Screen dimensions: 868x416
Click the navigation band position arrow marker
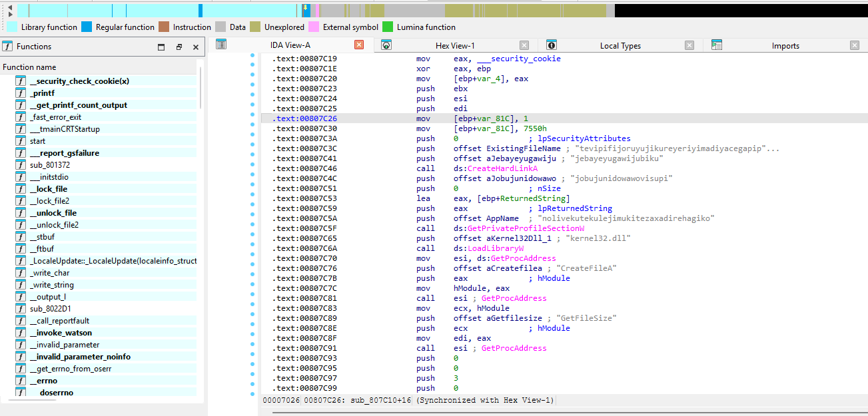pyautogui.click(x=306, y=9)
